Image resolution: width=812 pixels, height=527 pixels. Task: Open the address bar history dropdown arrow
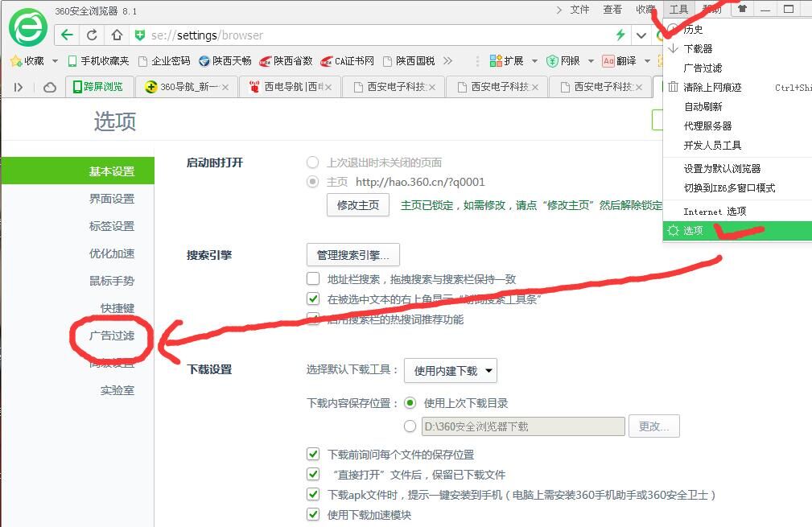(x=641, y=35)
